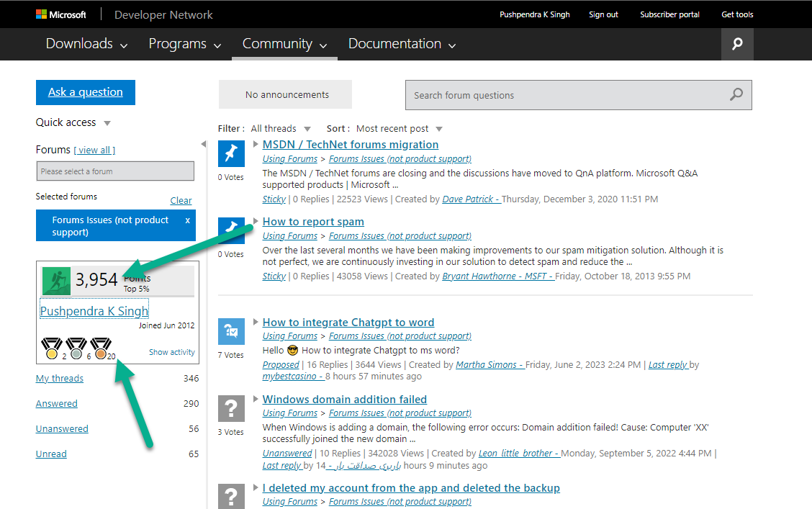Screen dimensions: 812x509
Task: Expand the Quick access dropdown
Action: click(x=107, y=123)
